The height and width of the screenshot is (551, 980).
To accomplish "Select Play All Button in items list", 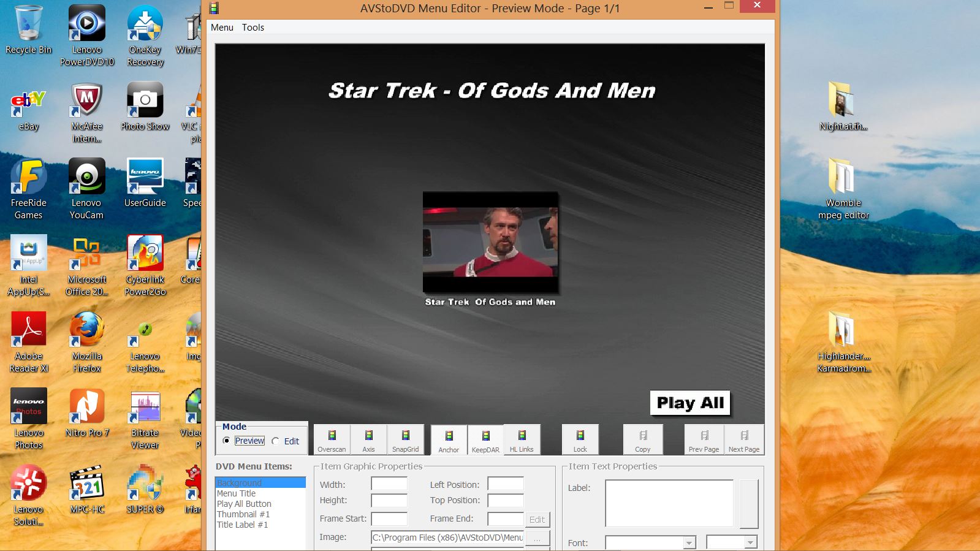I will tap(260, 504).
